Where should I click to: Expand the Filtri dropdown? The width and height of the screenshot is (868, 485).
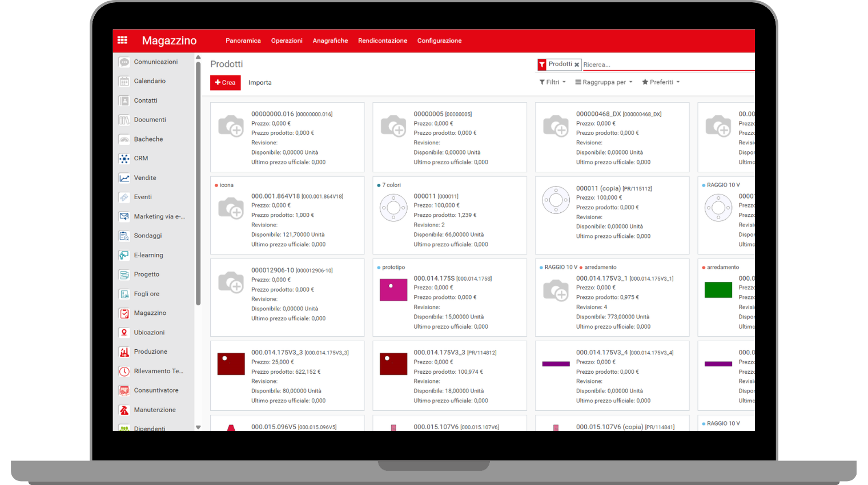tap(552, 82)
